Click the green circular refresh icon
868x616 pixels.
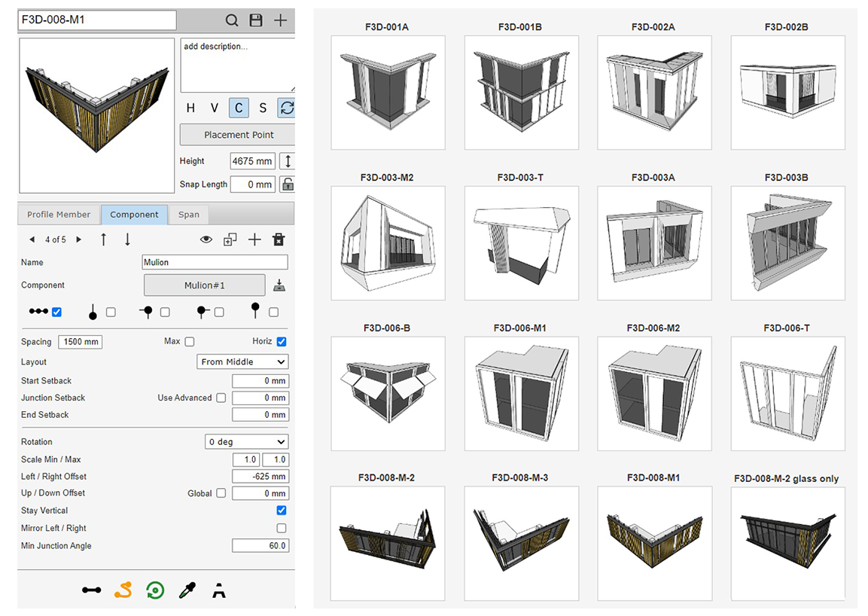(x=155, y=590)
